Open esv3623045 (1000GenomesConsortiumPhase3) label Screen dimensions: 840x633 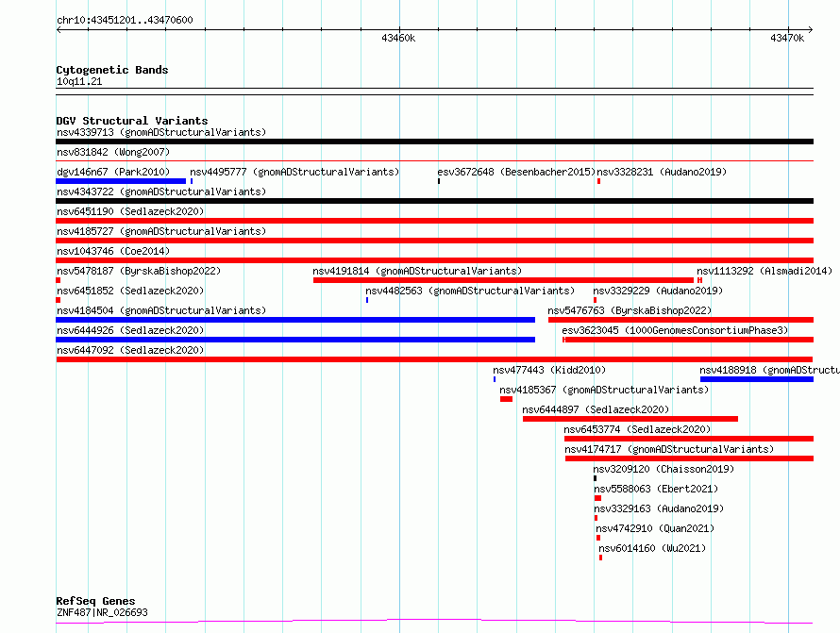(x=675, y=330)
